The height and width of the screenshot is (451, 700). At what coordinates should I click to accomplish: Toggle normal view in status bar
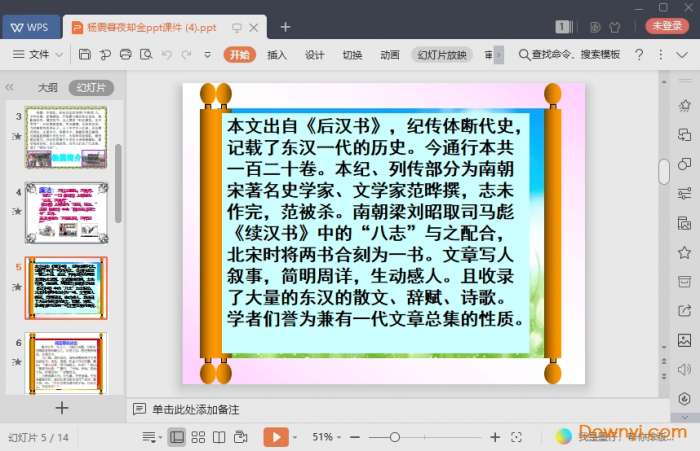pyautogui.click(x=177, y=437)
